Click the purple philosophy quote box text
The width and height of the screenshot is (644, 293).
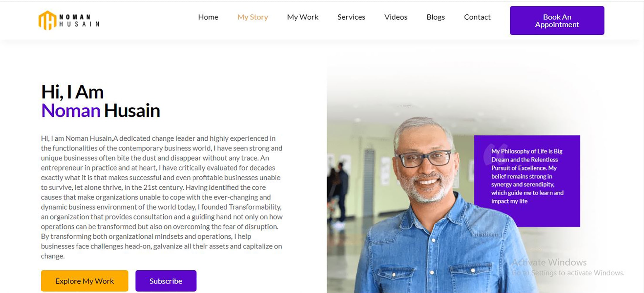tap(527, 176)
